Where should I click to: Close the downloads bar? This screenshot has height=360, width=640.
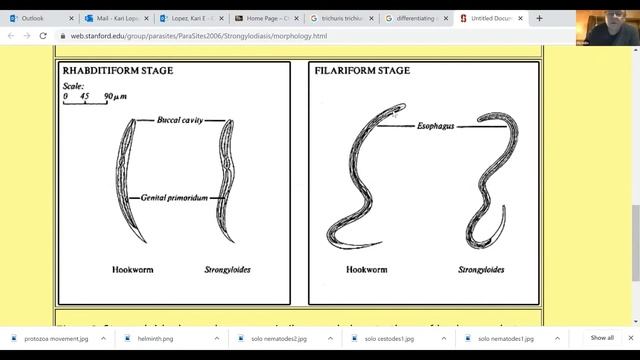(x=631, y=338)
